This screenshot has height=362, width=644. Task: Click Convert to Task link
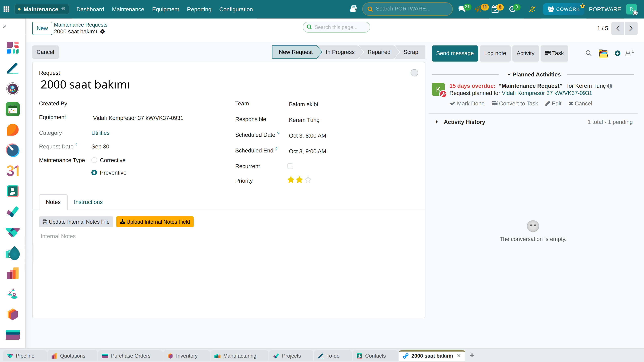coord(515,103)
